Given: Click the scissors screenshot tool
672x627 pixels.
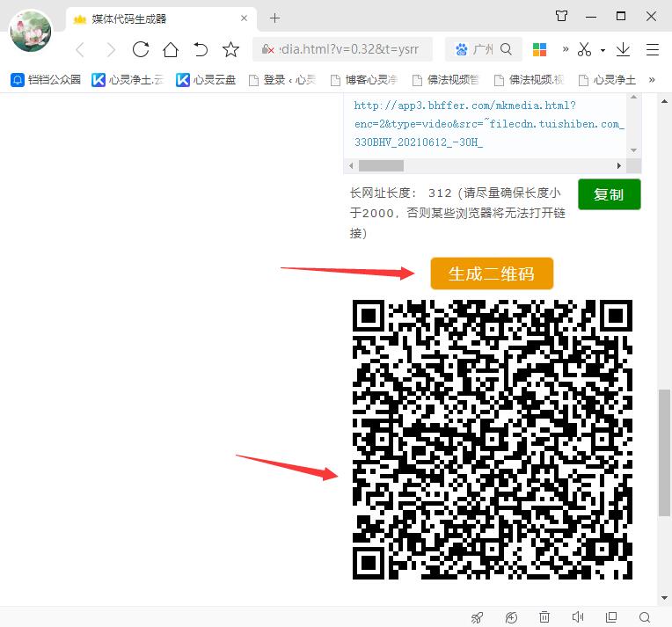Looking at the screenshot, I should [584, 50].
